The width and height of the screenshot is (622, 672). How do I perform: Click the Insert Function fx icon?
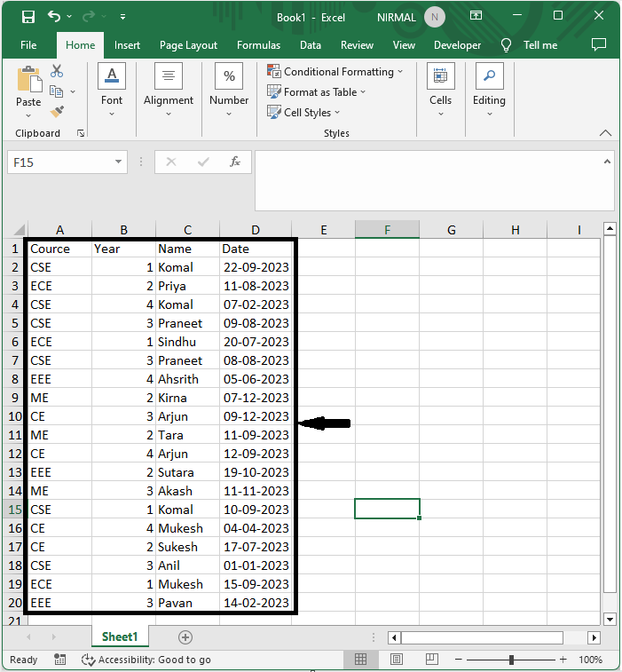(235, 162)
